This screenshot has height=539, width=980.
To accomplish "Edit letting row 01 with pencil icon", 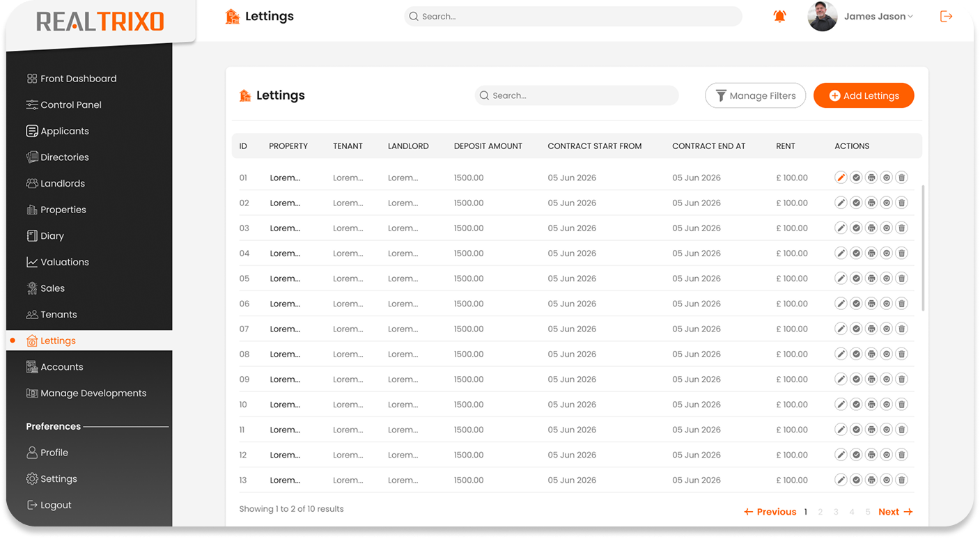I will click(841, 178).
